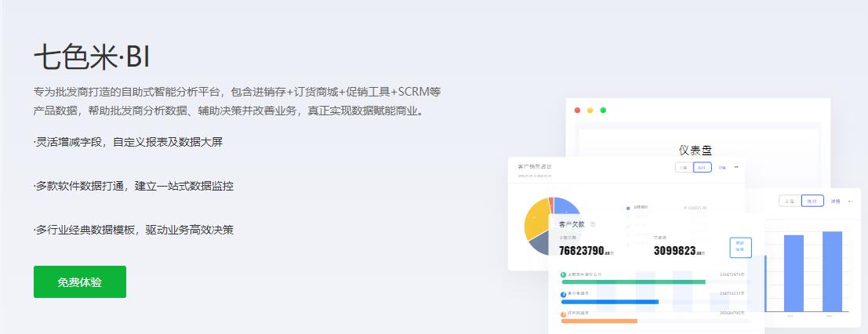Click the line 多行业经典数据模板，驱动业务高效决策

pos(133,229)
